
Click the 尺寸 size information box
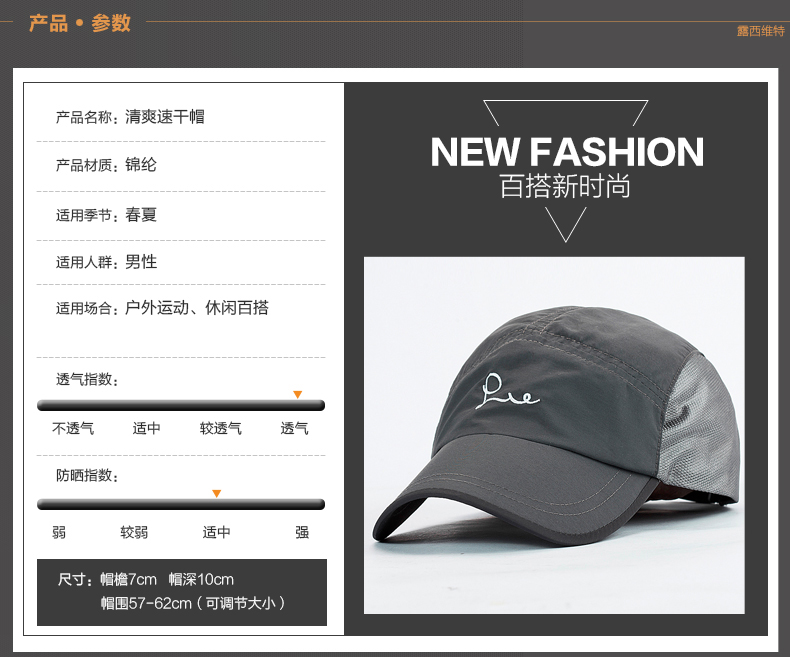pos(182,592)
